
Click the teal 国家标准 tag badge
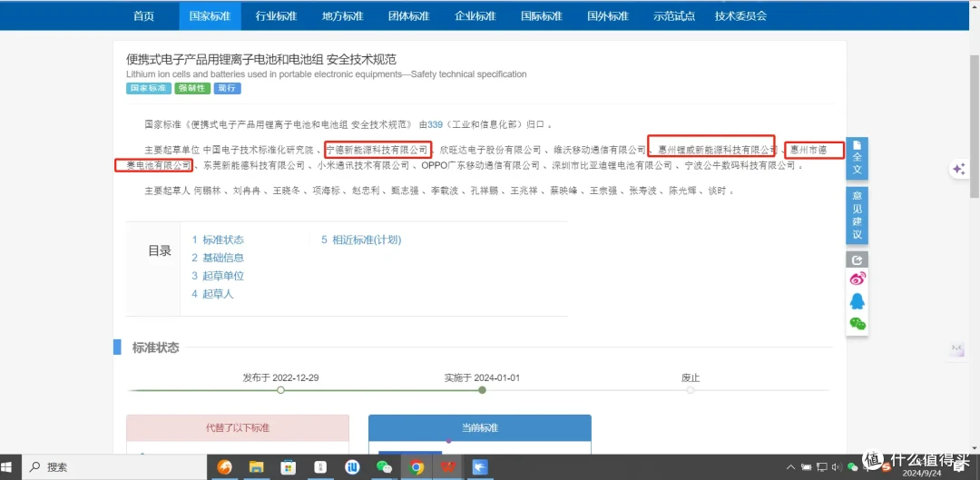click(x=149, y=88)
